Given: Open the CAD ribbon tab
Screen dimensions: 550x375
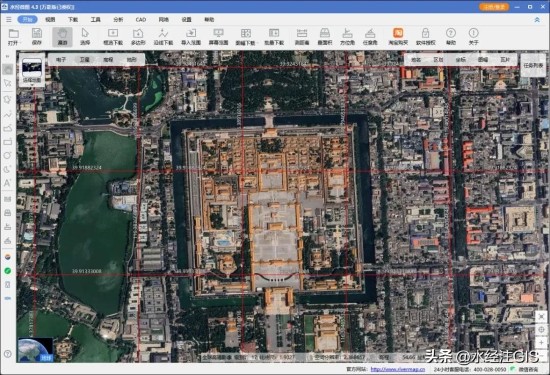Looking at the screenshot, I should pos(141,20).
